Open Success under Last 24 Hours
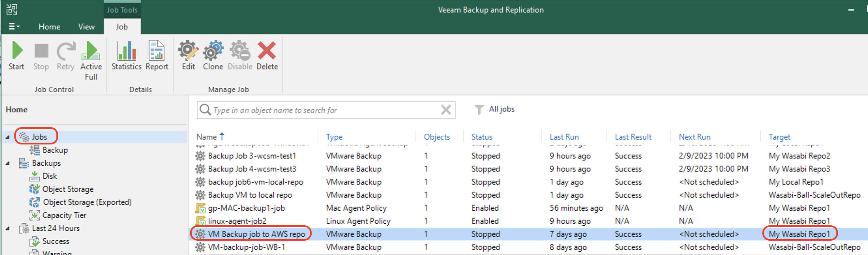This screenshot has height=255, width=868. point(56,242)
